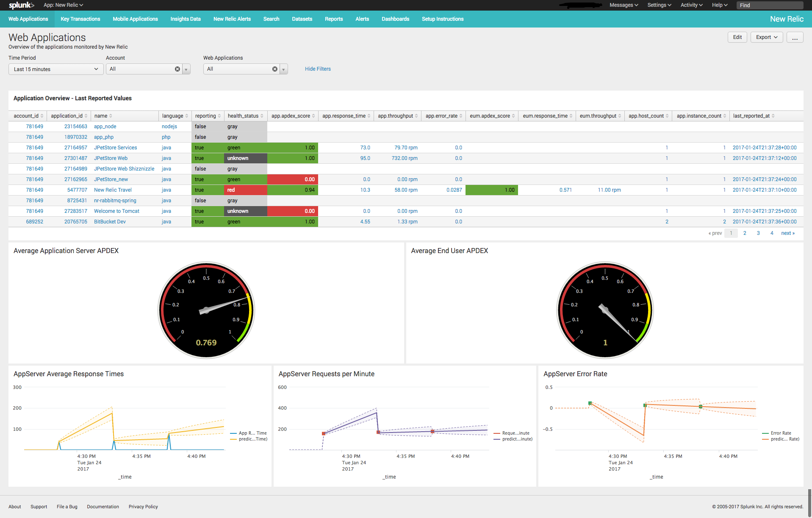Viewport: 812px width, 518px height.
Task: Switch to Insights Data tab
Action: point(186,19)
